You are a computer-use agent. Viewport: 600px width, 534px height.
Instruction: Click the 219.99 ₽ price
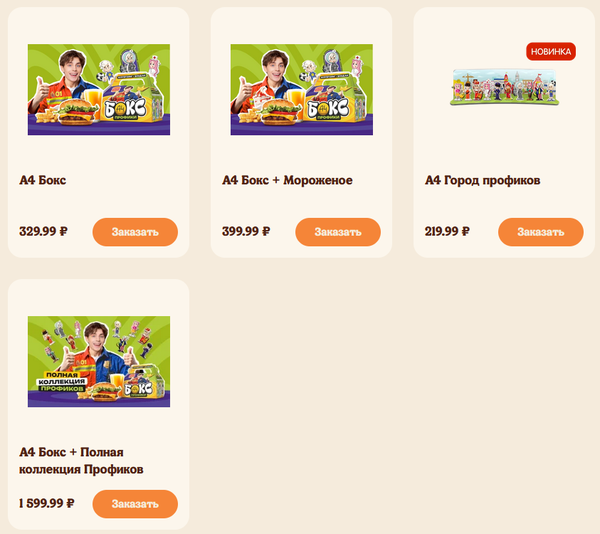pyautogui.click(x=447, y=231)
